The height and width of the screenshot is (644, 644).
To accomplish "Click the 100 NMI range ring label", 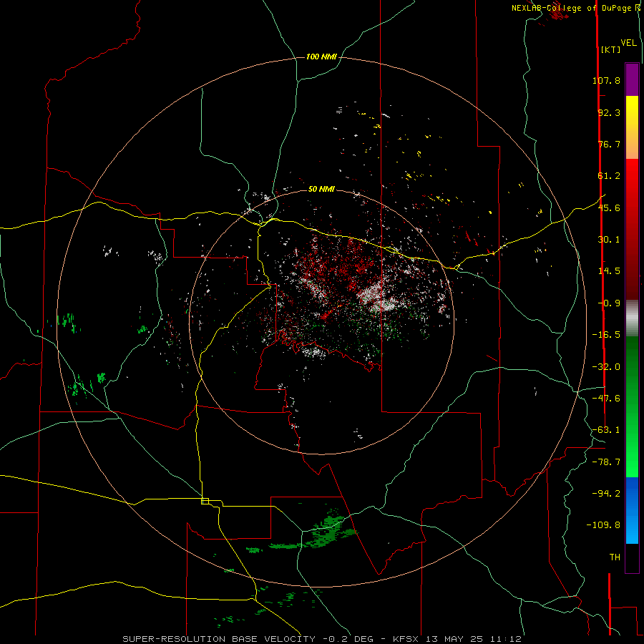I will 321,57.
